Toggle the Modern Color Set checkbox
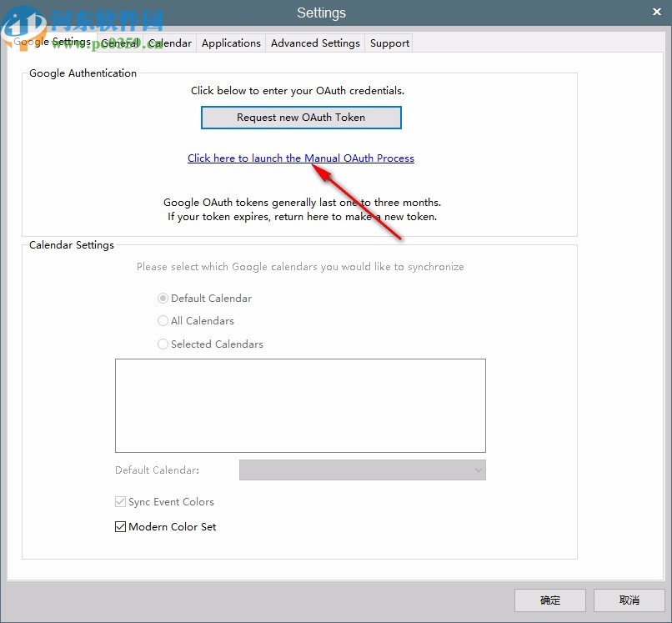The image size is (672, 623). tap(120, 526)
